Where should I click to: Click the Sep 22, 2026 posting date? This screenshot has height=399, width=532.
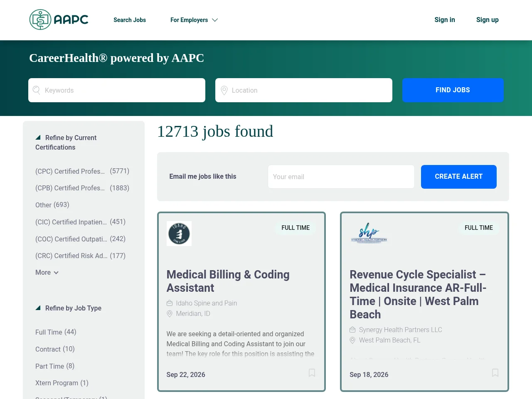click(x=186, y=374)
